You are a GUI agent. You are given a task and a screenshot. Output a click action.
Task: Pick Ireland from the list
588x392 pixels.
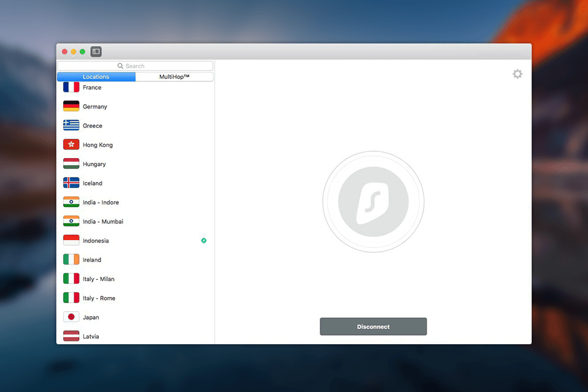tap(135, 260)
